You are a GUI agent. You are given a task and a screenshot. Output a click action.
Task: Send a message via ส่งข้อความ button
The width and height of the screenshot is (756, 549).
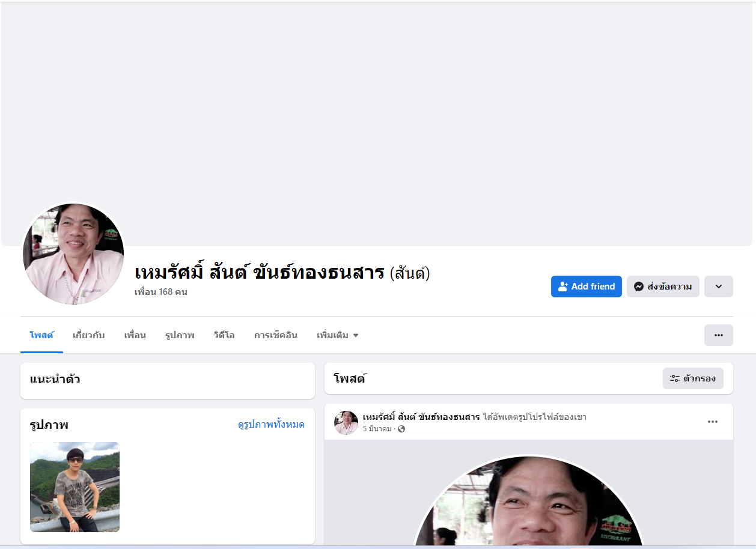tap(663, 287)
